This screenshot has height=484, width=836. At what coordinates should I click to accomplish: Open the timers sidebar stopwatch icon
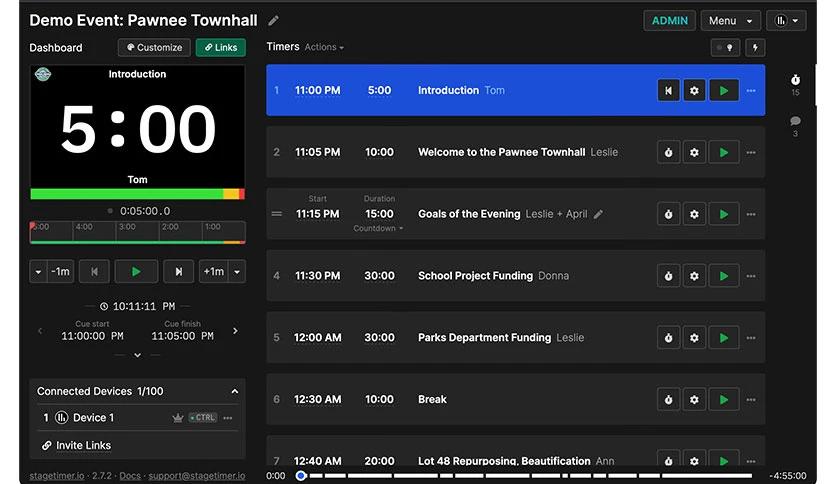tap(795, 80)
